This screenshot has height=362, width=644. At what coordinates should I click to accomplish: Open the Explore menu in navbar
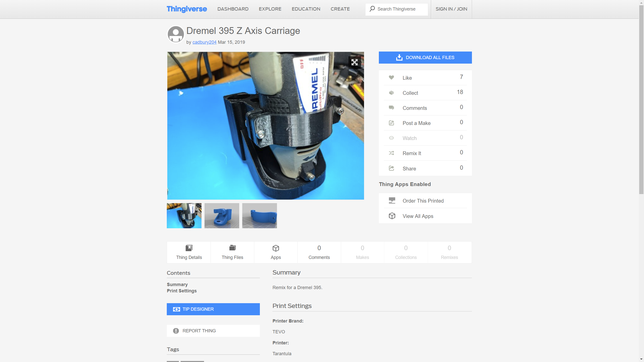click(270, 9)
